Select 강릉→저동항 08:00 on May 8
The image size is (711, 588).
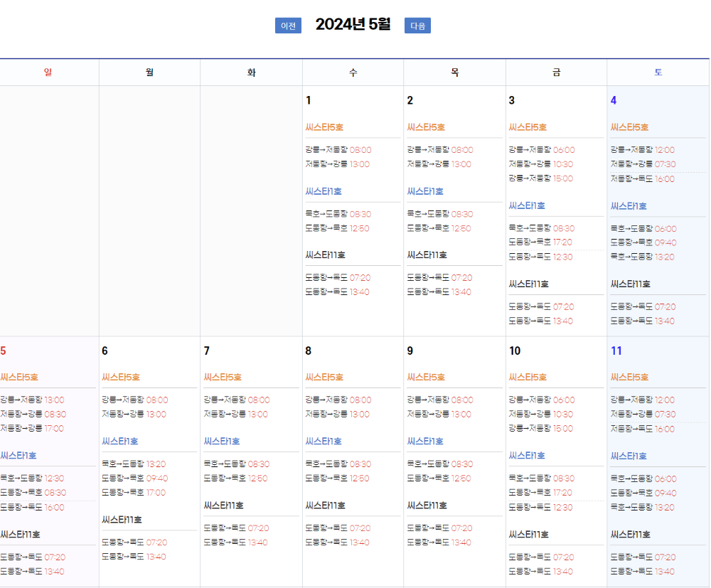338,400
